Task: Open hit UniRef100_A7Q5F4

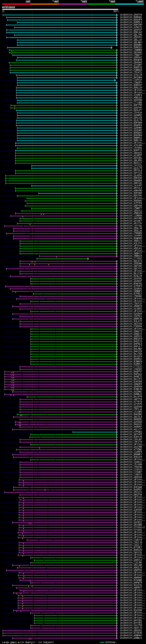Action: tap(131, 95)
